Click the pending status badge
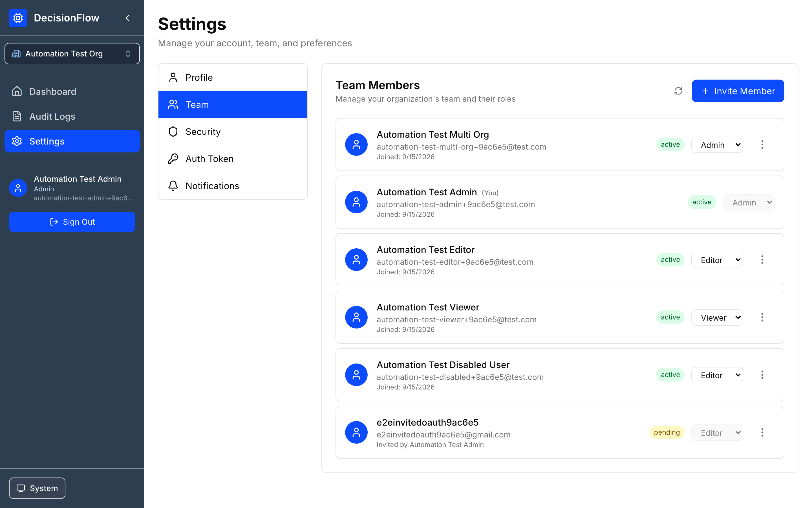This screenshot has height=508, width=812. click(x=667, y=432)
